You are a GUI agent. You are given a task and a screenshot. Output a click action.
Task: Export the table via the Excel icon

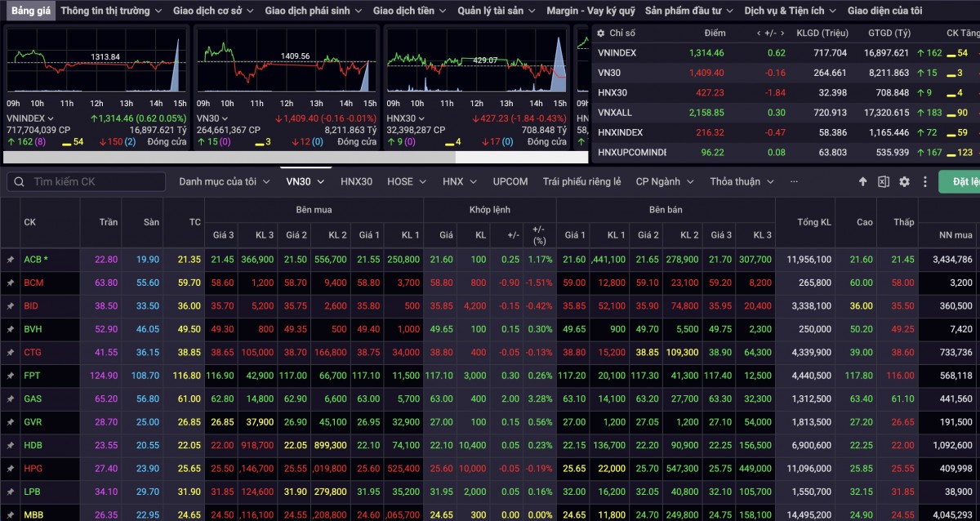pos(884,182)
